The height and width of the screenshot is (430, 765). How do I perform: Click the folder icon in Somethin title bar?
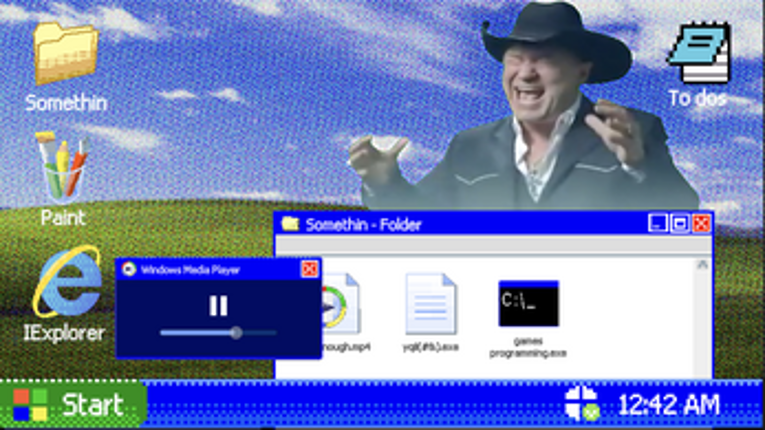(290, 224)
